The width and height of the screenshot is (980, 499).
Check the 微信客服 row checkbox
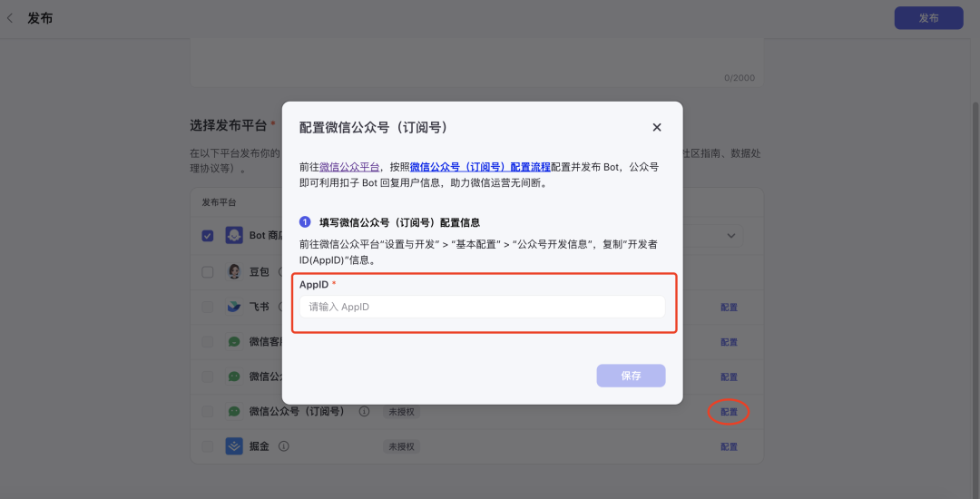208,342
